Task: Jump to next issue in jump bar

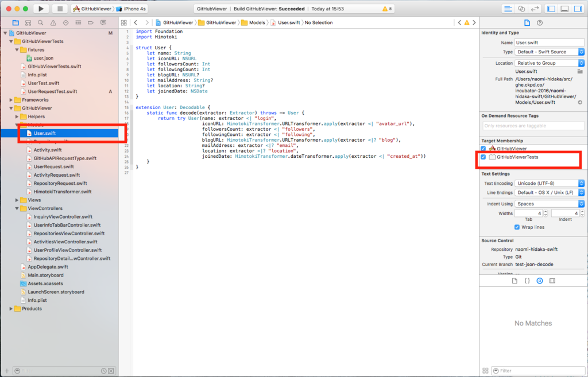Action: coord(474,23)
